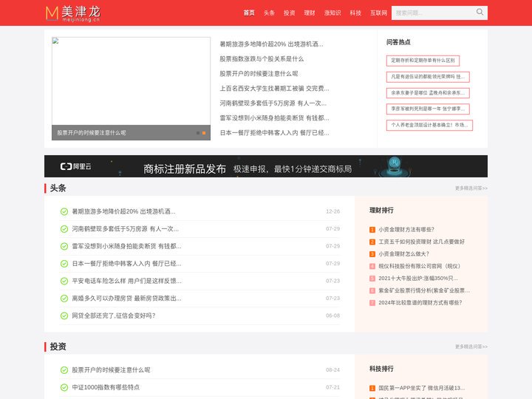Viewport: 532px width, 399px height.
Task: Click the search input field
Action: pos(433,13)
